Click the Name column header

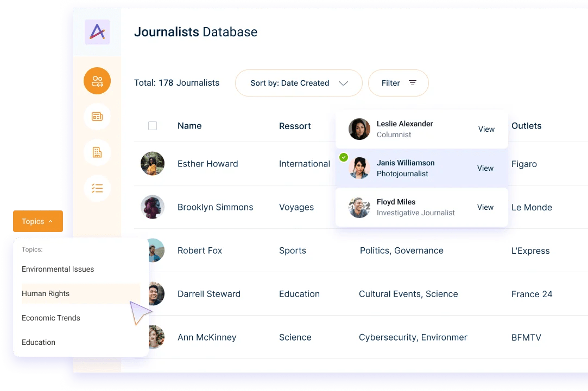(189, 126)
